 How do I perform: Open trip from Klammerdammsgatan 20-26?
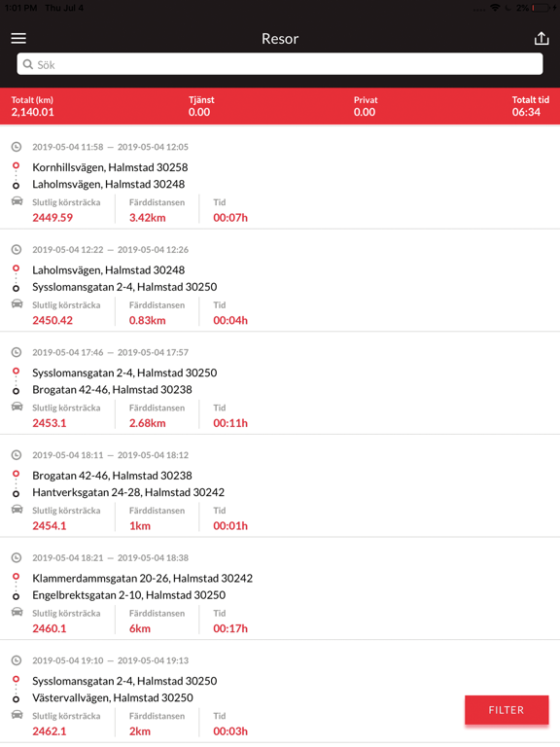(142, 579)
